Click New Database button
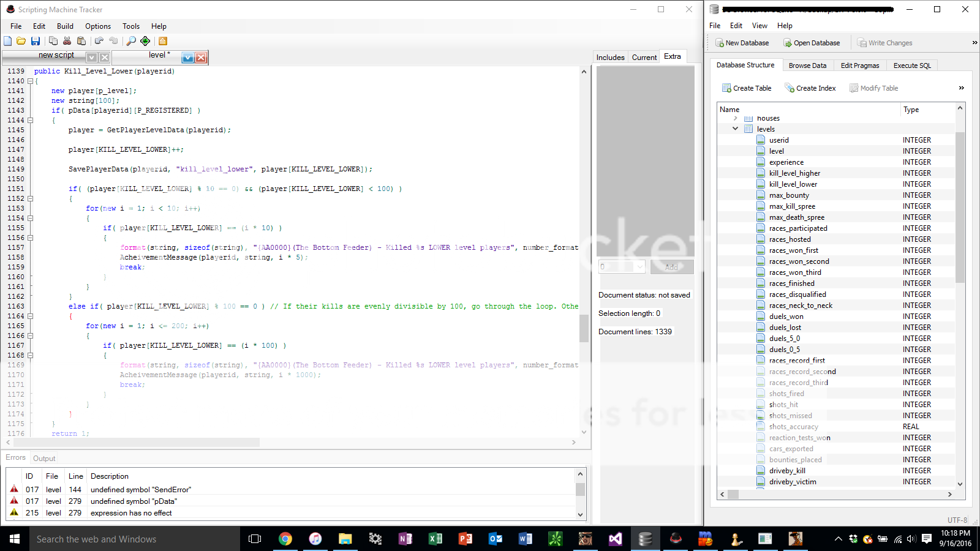This screenshot has width=980, height=551. pyautogui.click(x=742, y=43)
